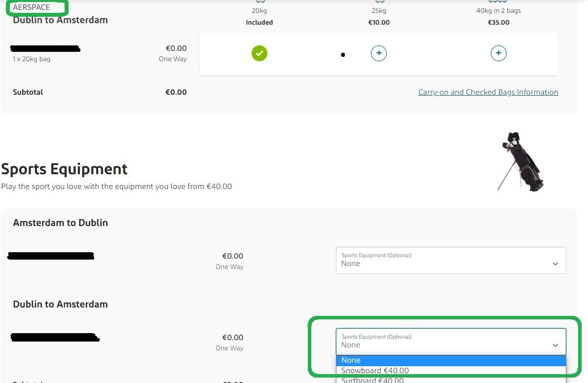Viewport: 588px width, 383px height.
Task: Click the €10.00 price under 25kg
Action: pyautogui.click(x=379, y=23)
